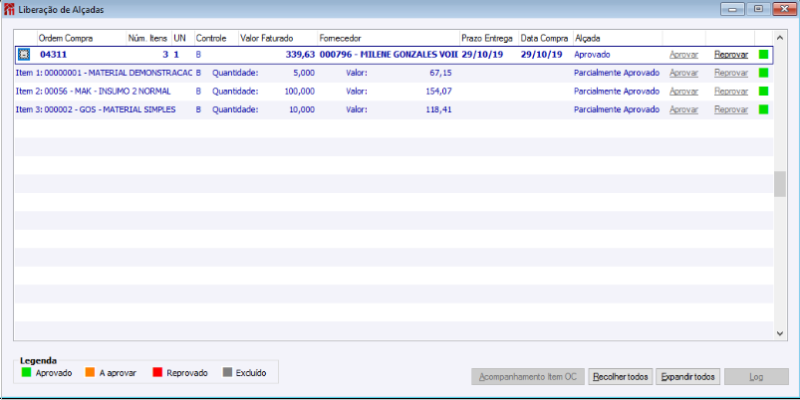Click Recolher todos button
The width and height of the screenshot is (800, 400).
(x=621, y=377)
